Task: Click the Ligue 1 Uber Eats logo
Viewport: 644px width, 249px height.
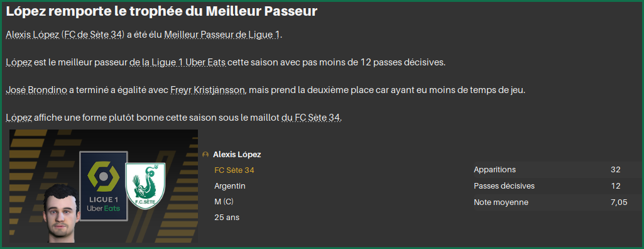Action: click(104, 185)
